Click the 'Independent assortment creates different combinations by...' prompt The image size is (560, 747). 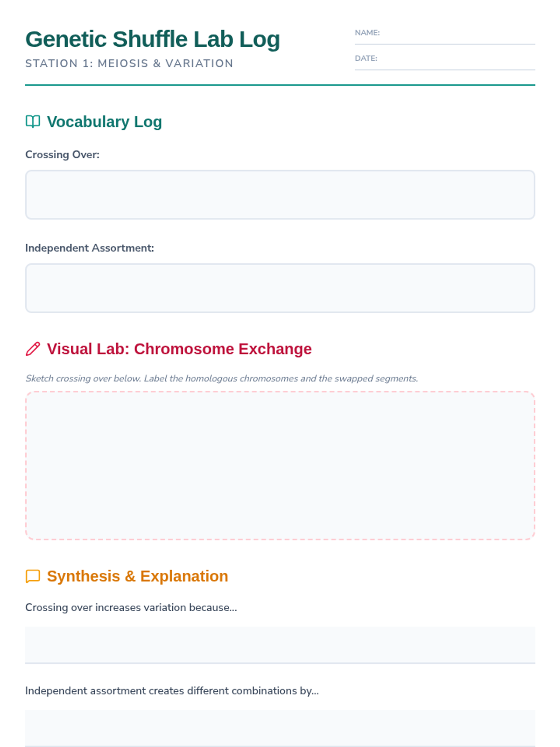(x=172, y=691)
